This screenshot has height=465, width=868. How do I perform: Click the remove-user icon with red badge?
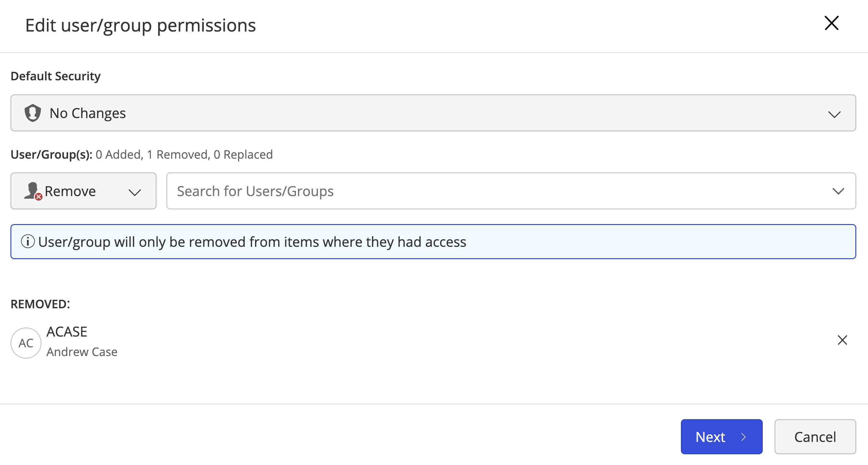pyautogui.click(x=33, y=191)
